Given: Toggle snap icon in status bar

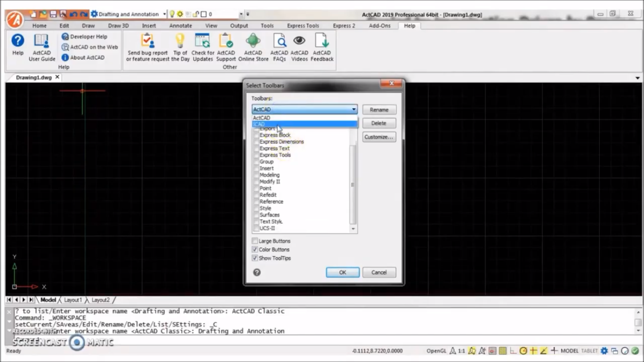Looking at the screenshot, I should click(492, 351).
